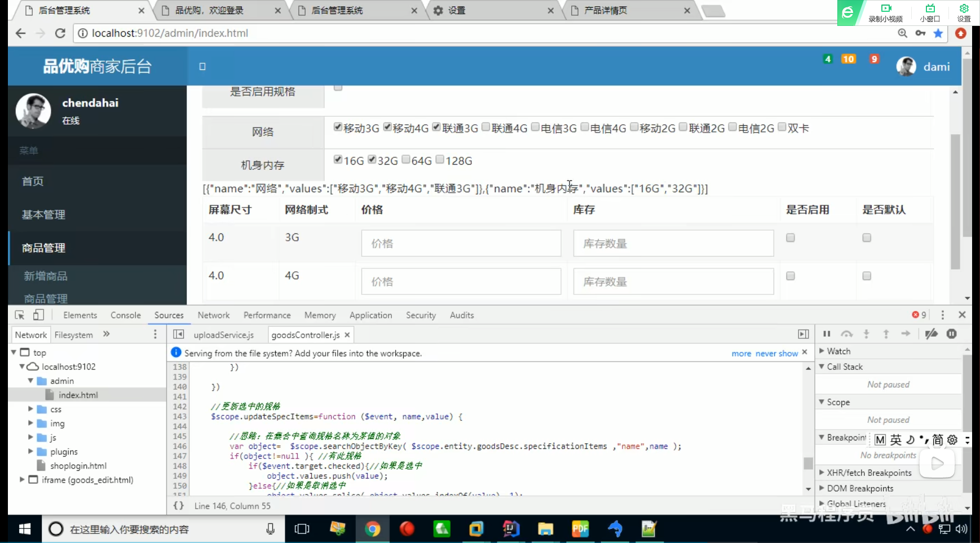Select index.html in file tree
Image resolution: width=980 pixels, height=543 pixels.
pos(78,395)
